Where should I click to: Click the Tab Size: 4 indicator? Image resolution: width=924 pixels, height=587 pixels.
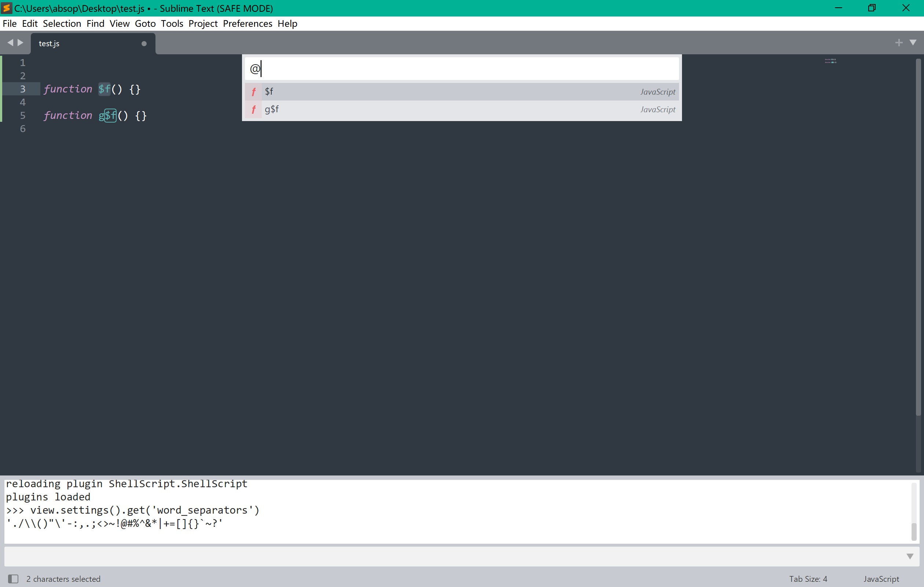(808, 579)
